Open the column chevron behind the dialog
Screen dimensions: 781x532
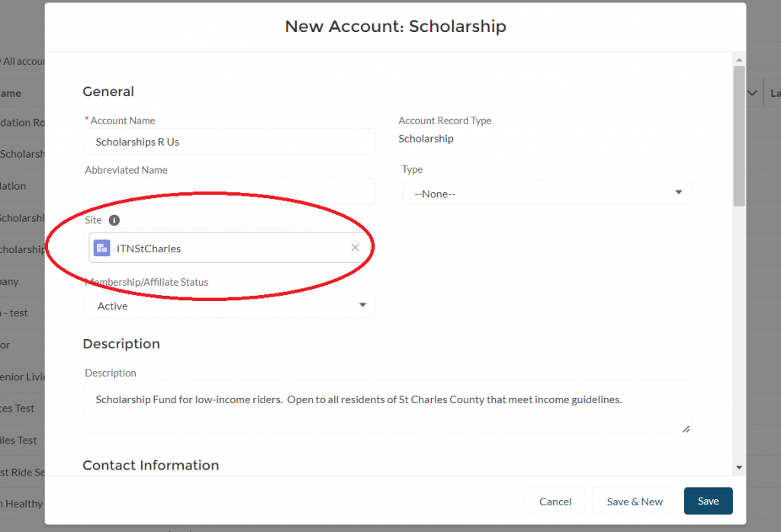coord(753,93)
